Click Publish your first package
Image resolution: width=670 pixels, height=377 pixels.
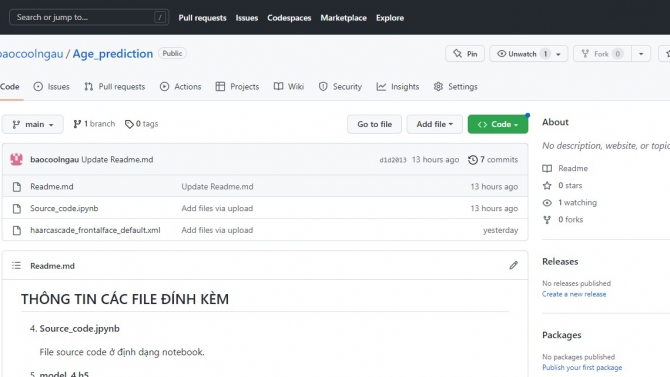[582, 368]
